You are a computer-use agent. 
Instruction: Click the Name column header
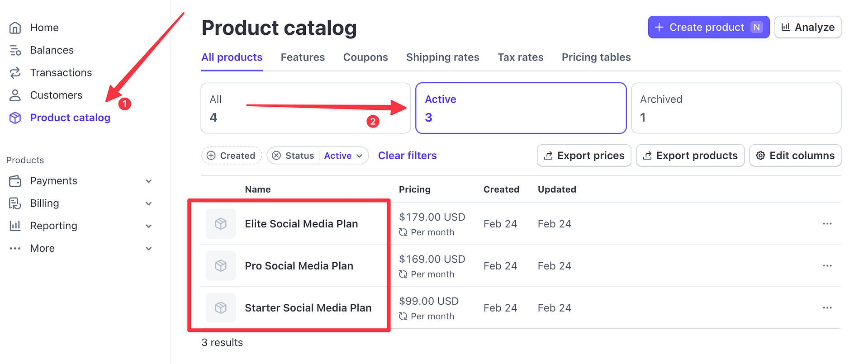258,189
